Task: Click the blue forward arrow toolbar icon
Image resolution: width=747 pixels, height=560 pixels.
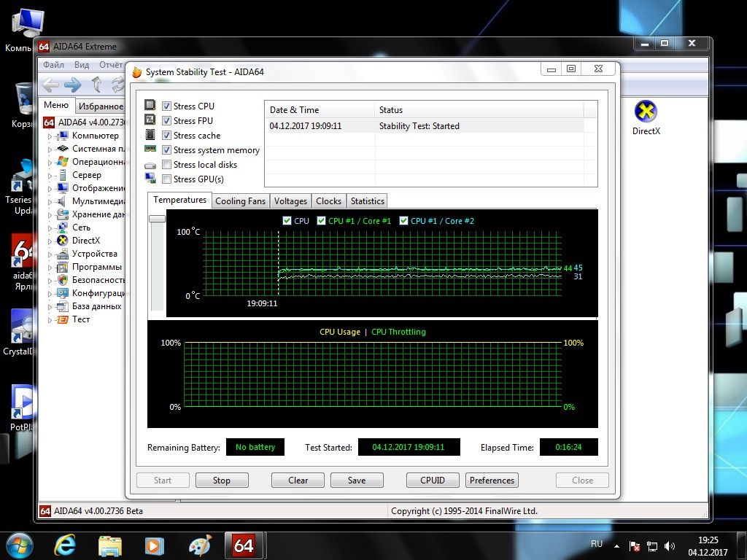Action: pyautogui.click(x=72, y=85)
